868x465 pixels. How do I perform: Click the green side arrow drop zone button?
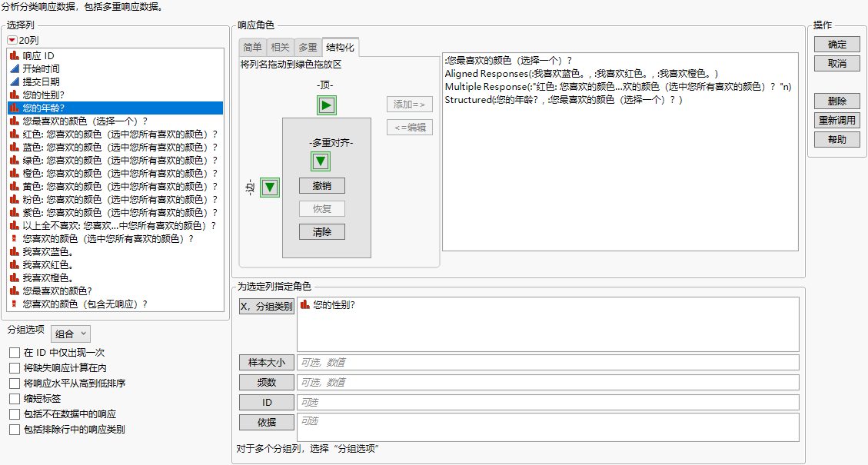(x=269, y=186)
